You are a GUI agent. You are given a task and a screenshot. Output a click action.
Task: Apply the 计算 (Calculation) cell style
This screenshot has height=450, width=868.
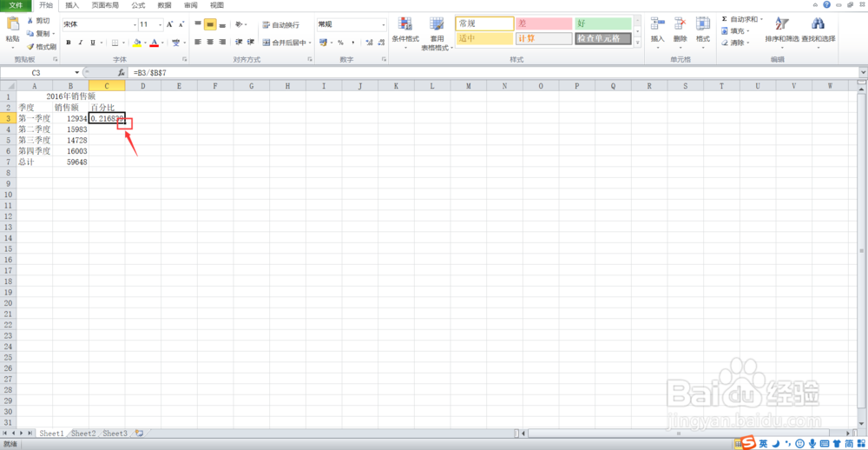pyautogui.click(x=543, y=38)
